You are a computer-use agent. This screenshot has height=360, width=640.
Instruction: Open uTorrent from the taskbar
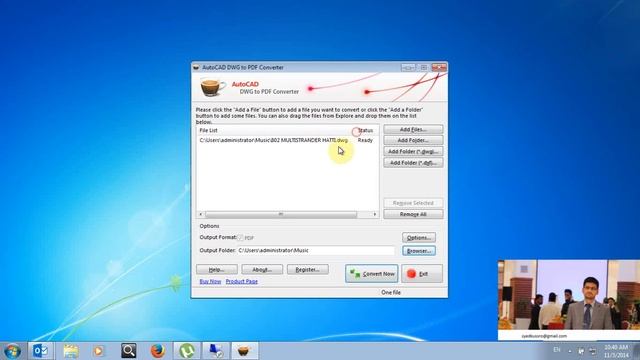[x=187, y=351]
